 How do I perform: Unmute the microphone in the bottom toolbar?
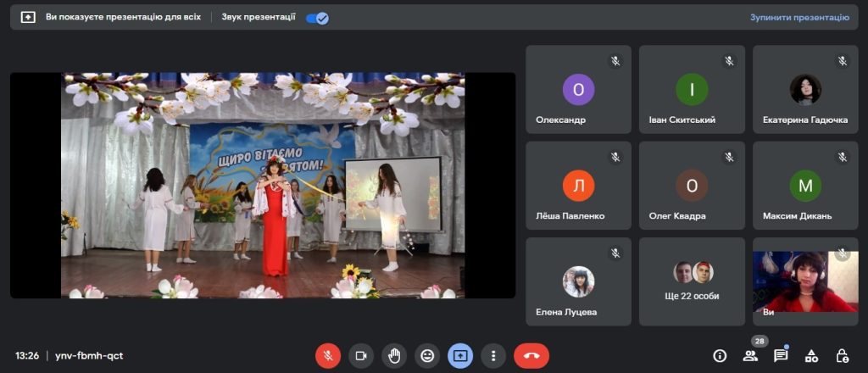click(328, 355)
